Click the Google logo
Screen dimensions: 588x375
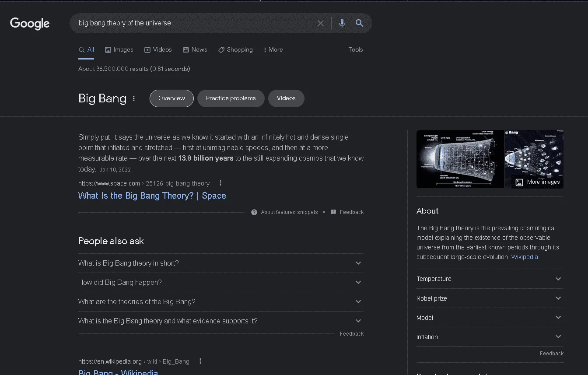[30, 23]
